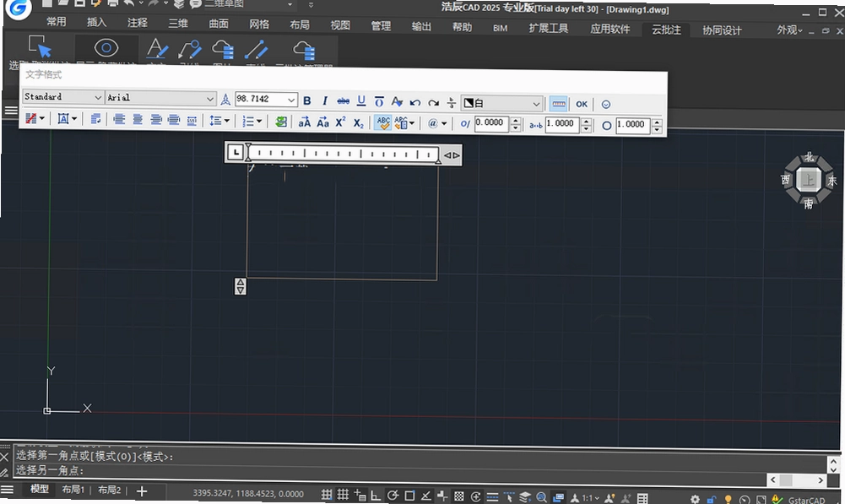Open the options circle-arrow menu

(x=606, y=105)
